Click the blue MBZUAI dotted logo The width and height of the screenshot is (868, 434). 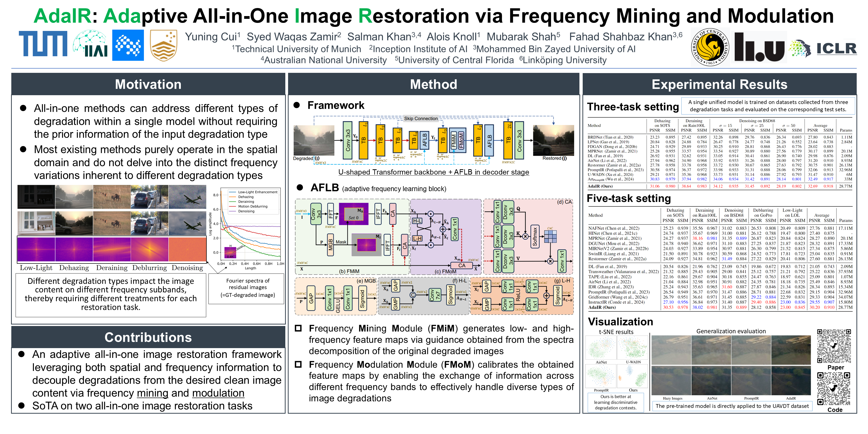click(128, 45)
